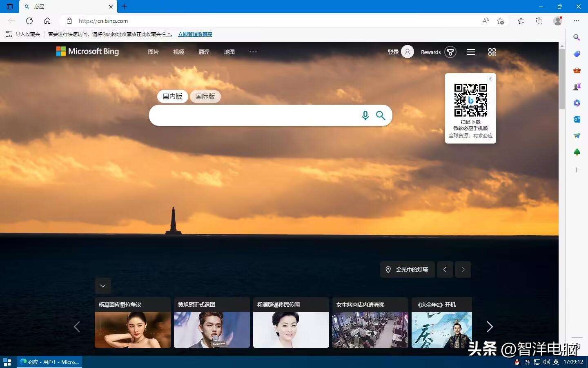
Task: Open the Edge Collections icon
Action: pyautogui.click(x=539, y=21)
